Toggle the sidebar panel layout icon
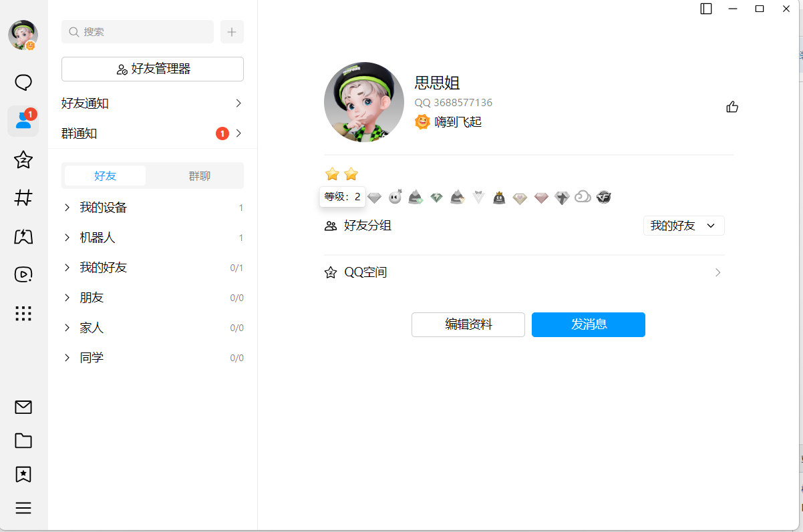The width and height of the screenshot is (803, 532). point(706,9)
